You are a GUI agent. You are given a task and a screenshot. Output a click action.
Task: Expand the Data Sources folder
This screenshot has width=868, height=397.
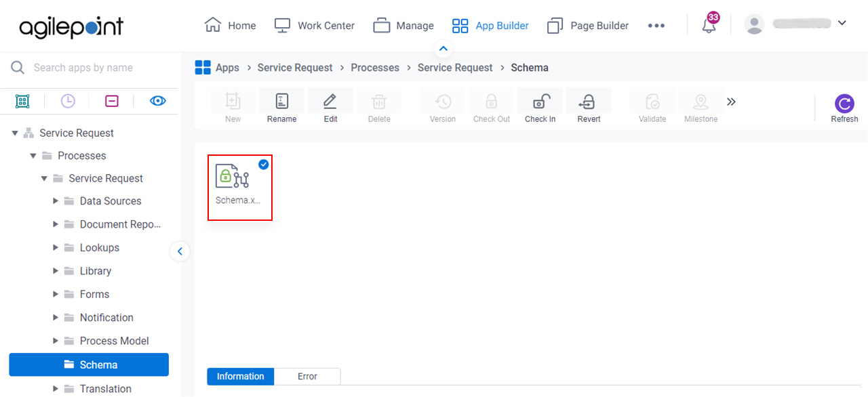[x=56, y=201]
